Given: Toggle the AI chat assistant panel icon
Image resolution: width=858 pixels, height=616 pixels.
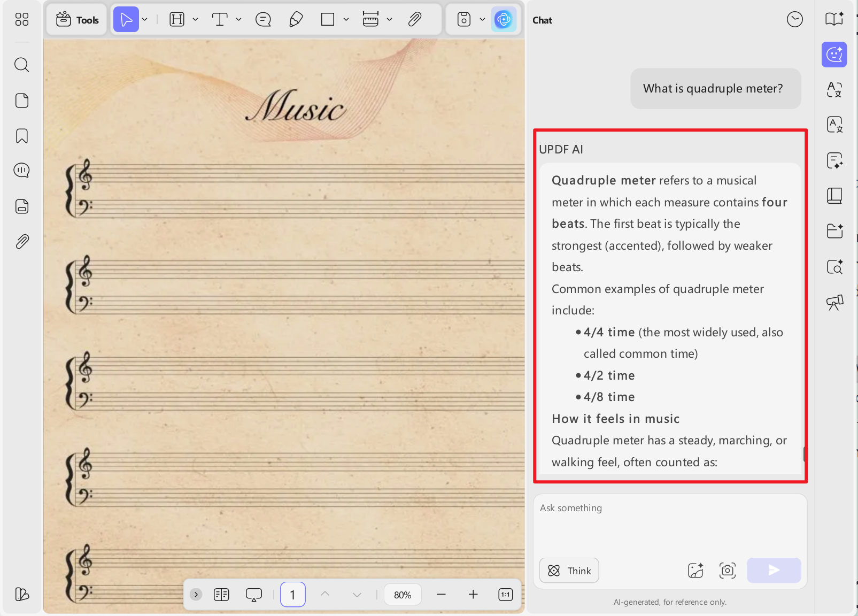Looking at the screenshot, I should (x=834, y=55).
